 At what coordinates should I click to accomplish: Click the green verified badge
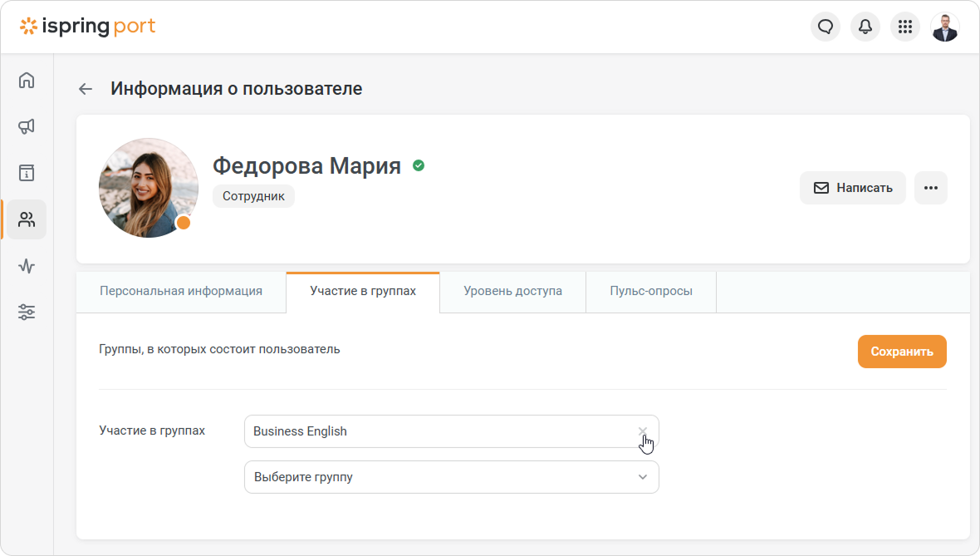coord(419,165)
